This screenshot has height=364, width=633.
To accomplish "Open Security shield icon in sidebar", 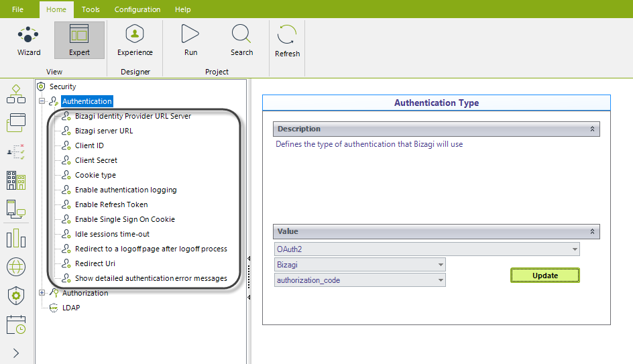I will pos(16,296).
